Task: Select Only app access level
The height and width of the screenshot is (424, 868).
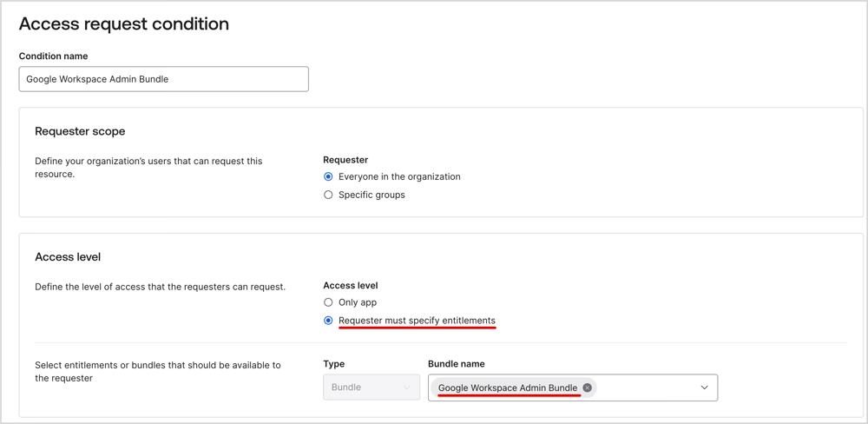Action: pyautogui.click(x=328, y=302)
